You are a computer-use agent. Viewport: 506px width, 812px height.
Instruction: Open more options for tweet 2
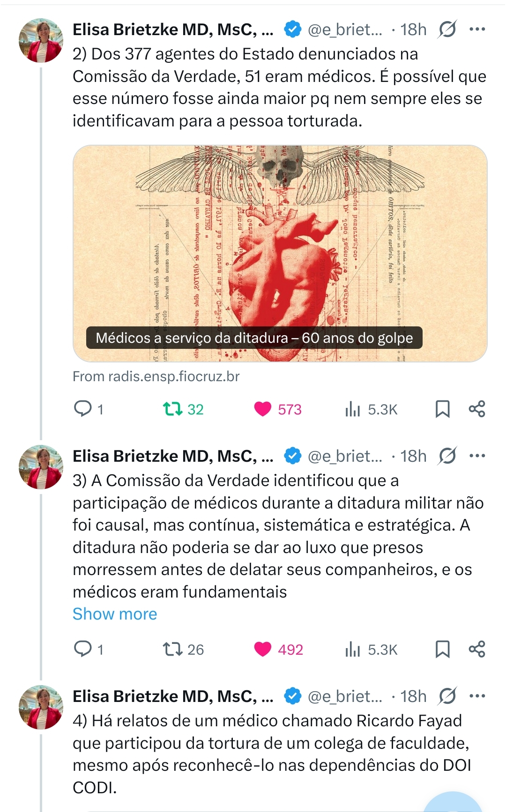pyautogui.click(x=477, y=30)
